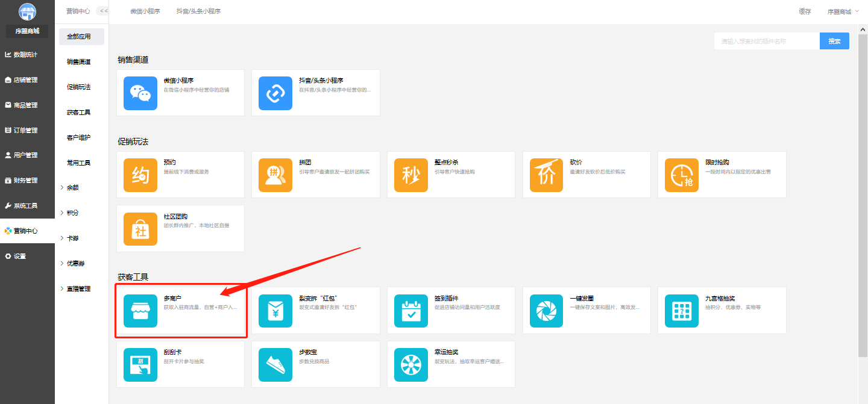Open the 微信小程序 card's WeChat icon
The image size is (868, 404).
(140, 93)
